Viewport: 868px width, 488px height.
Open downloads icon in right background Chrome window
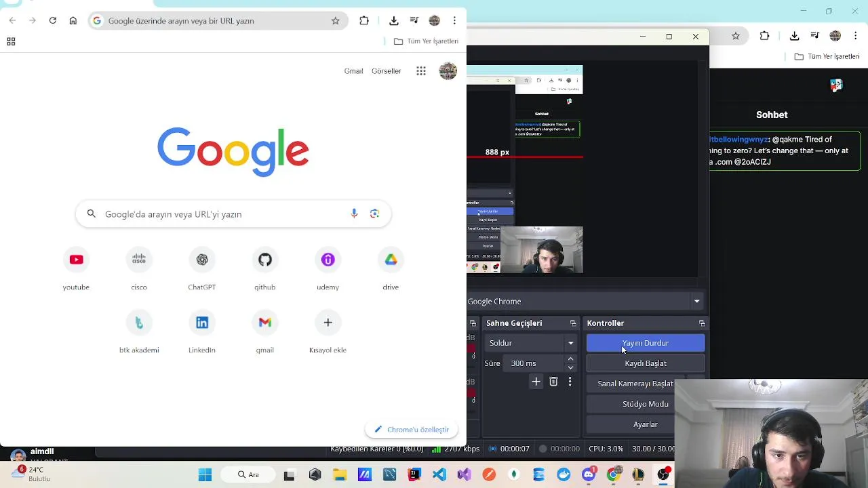(x=795, y=35)
